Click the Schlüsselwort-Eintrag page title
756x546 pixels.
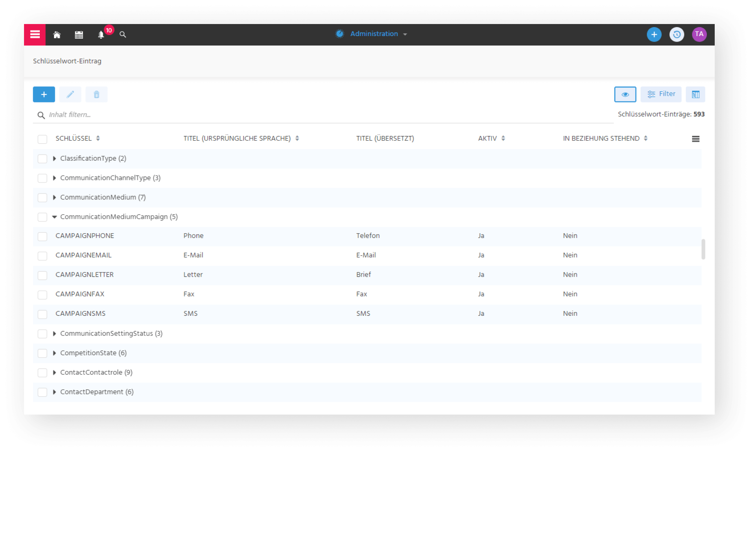pyautogui.click(x=67, y=61)
